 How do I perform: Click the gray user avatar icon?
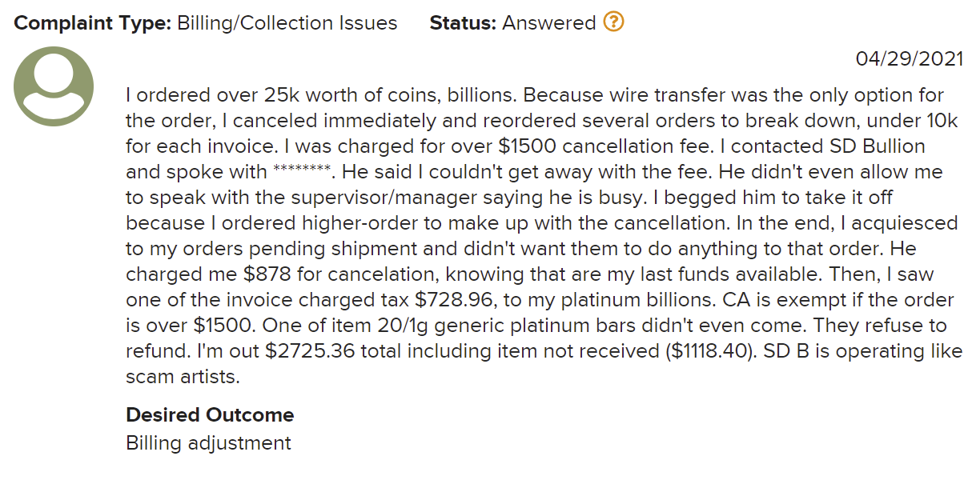pyautogui.click(x=54, y=86)
